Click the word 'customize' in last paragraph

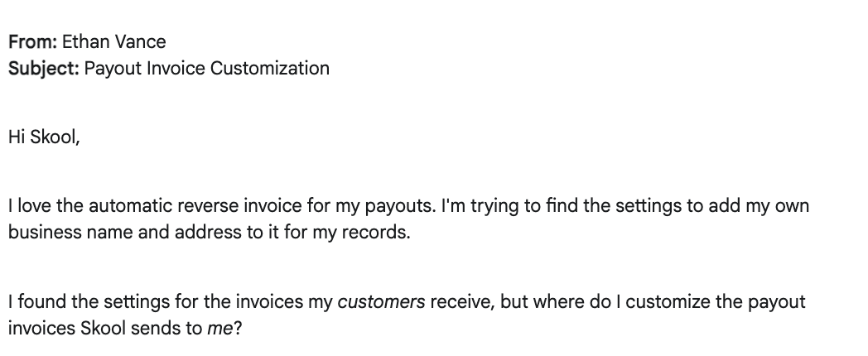668,302
